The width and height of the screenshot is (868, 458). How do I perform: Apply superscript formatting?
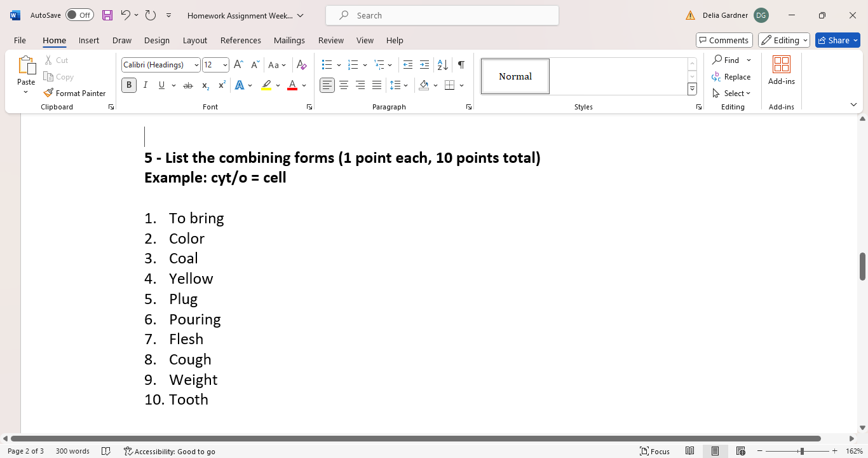(222, 85)
